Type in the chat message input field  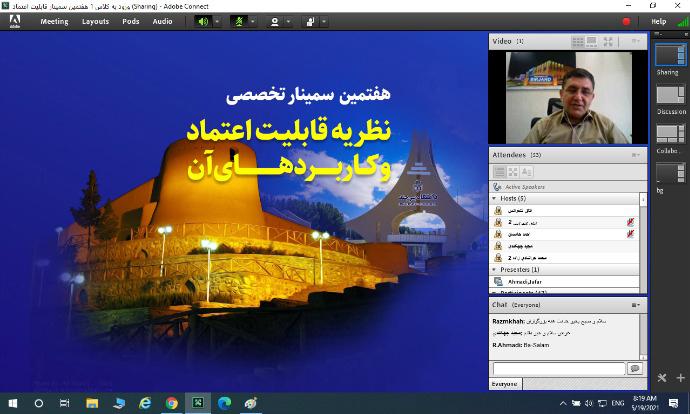(558, 368)
